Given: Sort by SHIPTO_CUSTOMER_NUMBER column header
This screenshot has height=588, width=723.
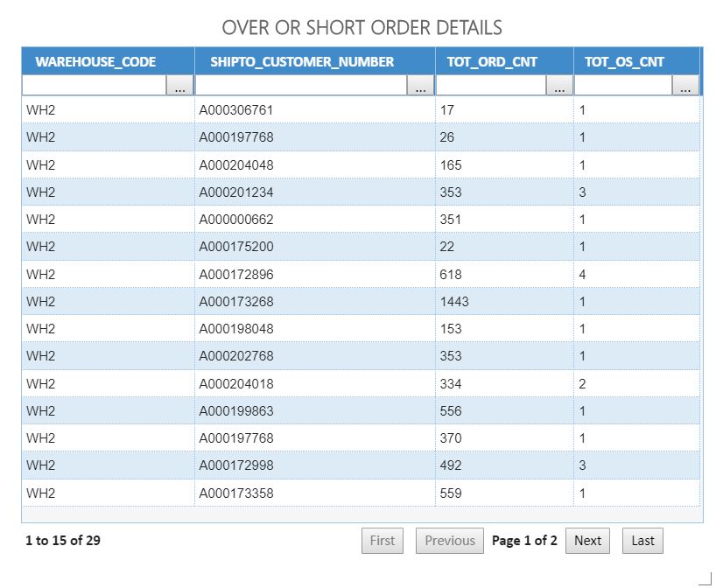Looking at the screenshot, I should pos(302,61).
